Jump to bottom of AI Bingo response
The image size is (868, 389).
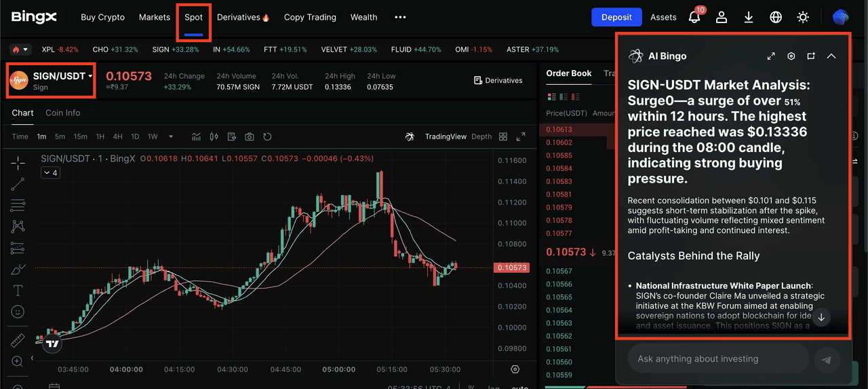pyautogui.click(x=821, y=317)
